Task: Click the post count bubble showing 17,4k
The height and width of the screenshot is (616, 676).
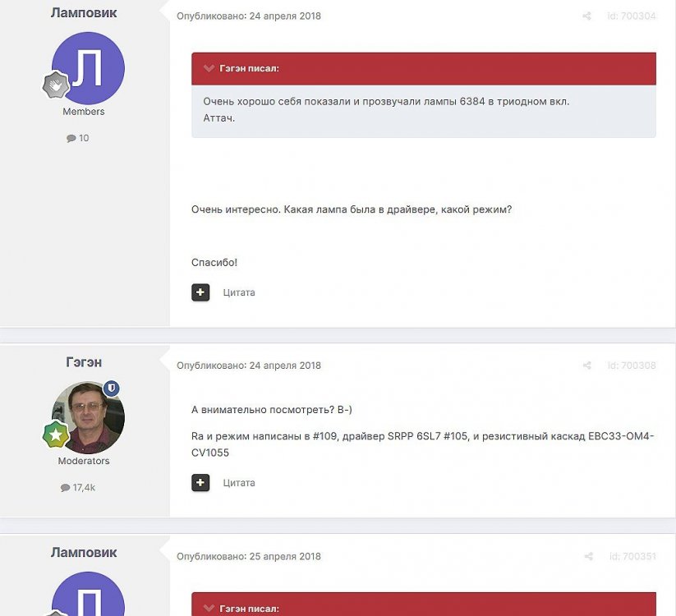Action: tap(78, 487)
